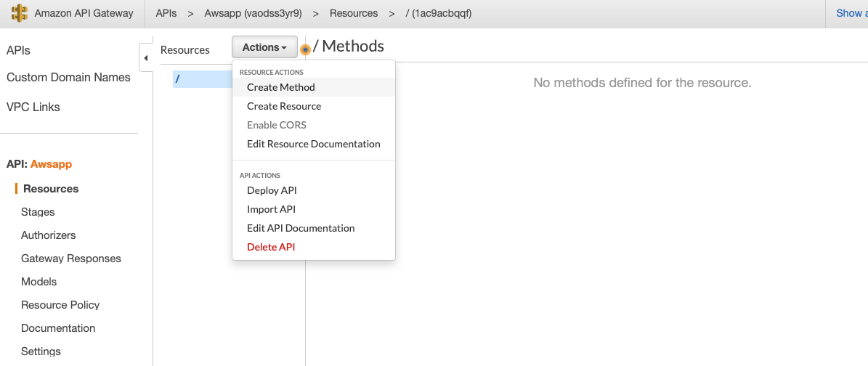Open Models in the API navigation
This screenshot has width=868, height=366.
pyautogui.click(x=38, y=282)
